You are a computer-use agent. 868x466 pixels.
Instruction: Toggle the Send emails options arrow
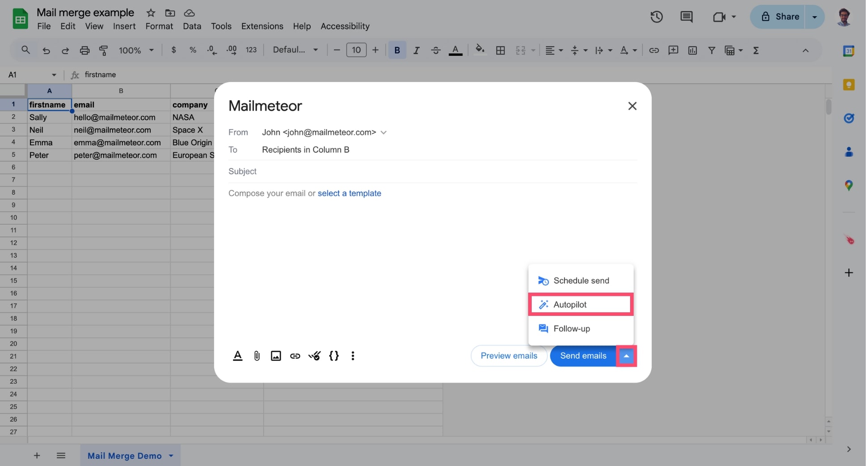click(x=627, y=356)
